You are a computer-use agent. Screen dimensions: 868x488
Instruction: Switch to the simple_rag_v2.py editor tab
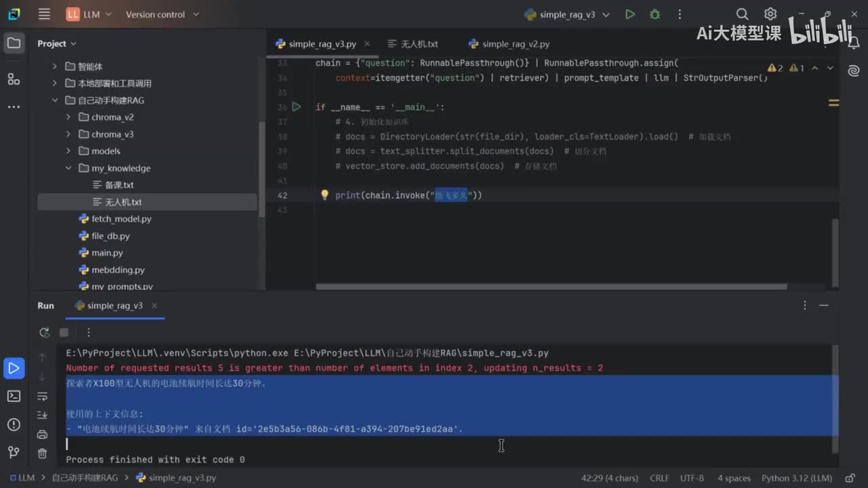[x=509, y=44]
